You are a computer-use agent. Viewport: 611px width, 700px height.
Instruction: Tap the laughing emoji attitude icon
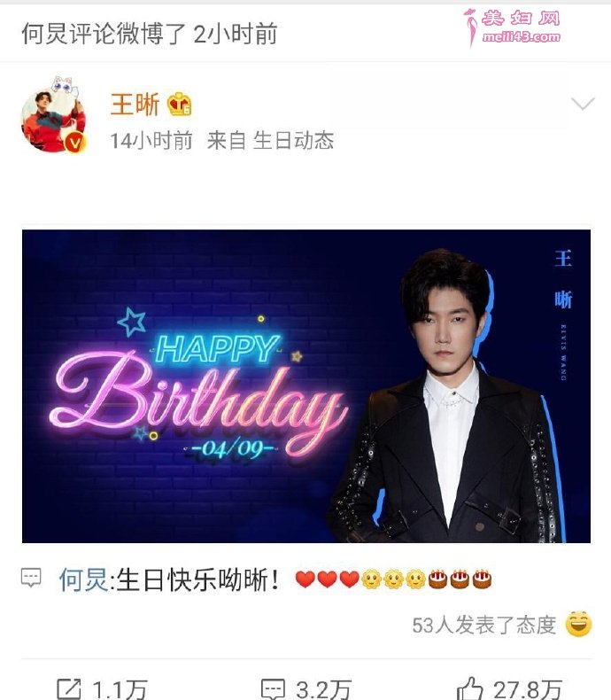tap(578, 624)
